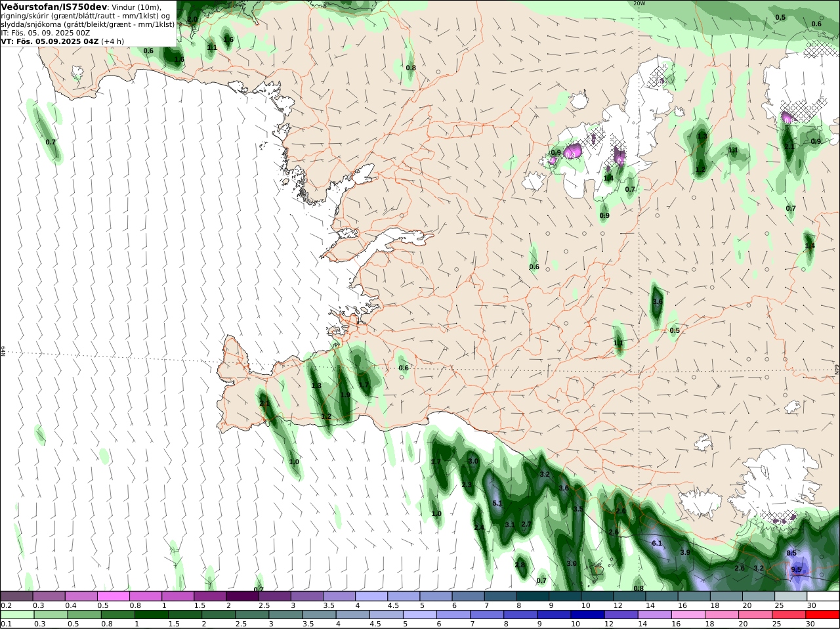840x629 pixels.
Task: Click the valid time 'VT: Fös. 05.09.2025 04Z'
Action: click(50, 41)
